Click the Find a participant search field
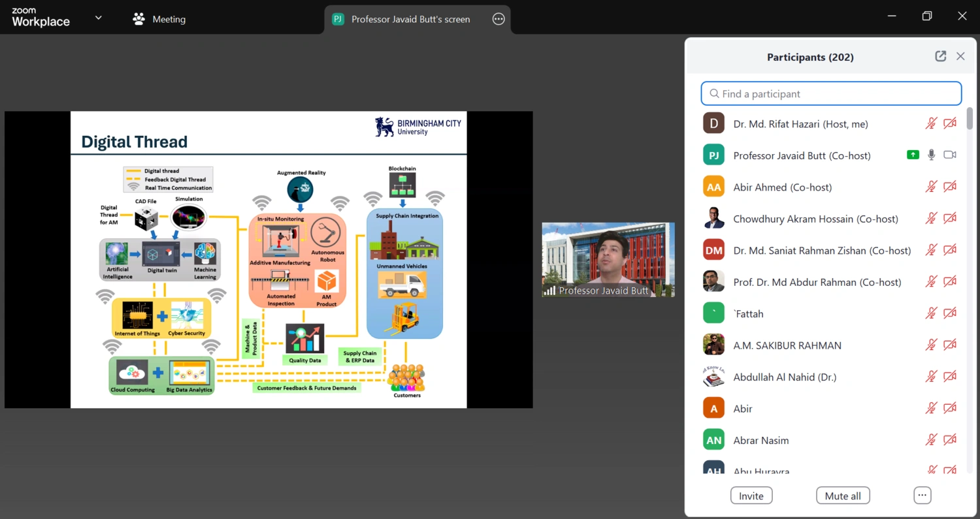Screen dimensions: 980x519 click(831, 93)
